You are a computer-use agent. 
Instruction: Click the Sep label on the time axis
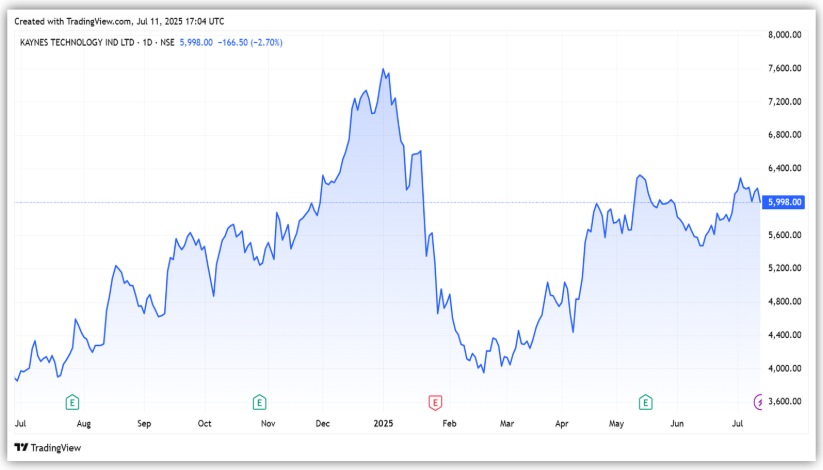(x=144, y=424)
